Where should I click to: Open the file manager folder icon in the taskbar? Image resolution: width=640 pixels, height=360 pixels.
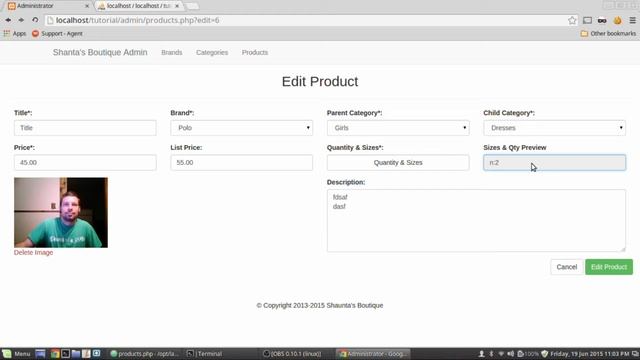[x=76, y=353]
